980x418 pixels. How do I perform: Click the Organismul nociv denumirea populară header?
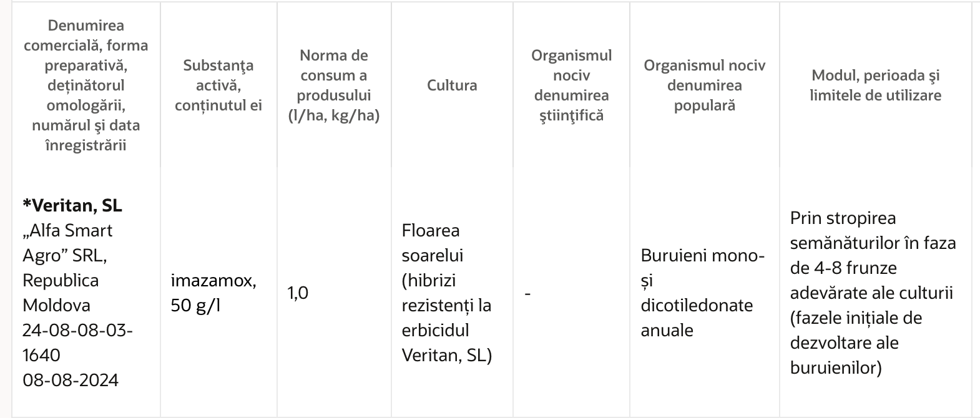coord(705,85)
